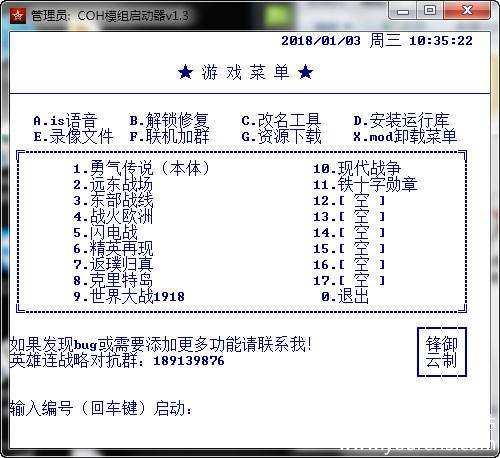Select mod 10. 现代战争
The height and width of the screenshot is (458, 500).
pyautogui.click(x=357, y=168)
